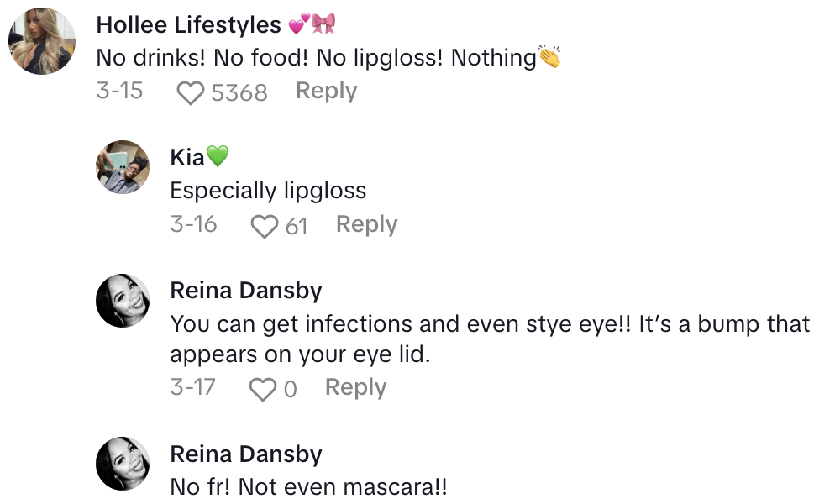The width and height of the screenshot is (835, 504).
Task: Click Kia's profile avatar
Action: coord(123,167)
